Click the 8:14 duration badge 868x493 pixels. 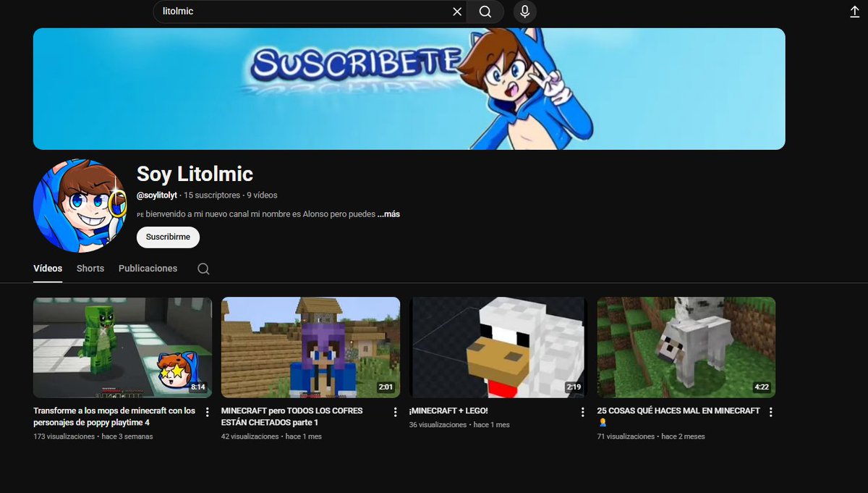pos(198,387)
